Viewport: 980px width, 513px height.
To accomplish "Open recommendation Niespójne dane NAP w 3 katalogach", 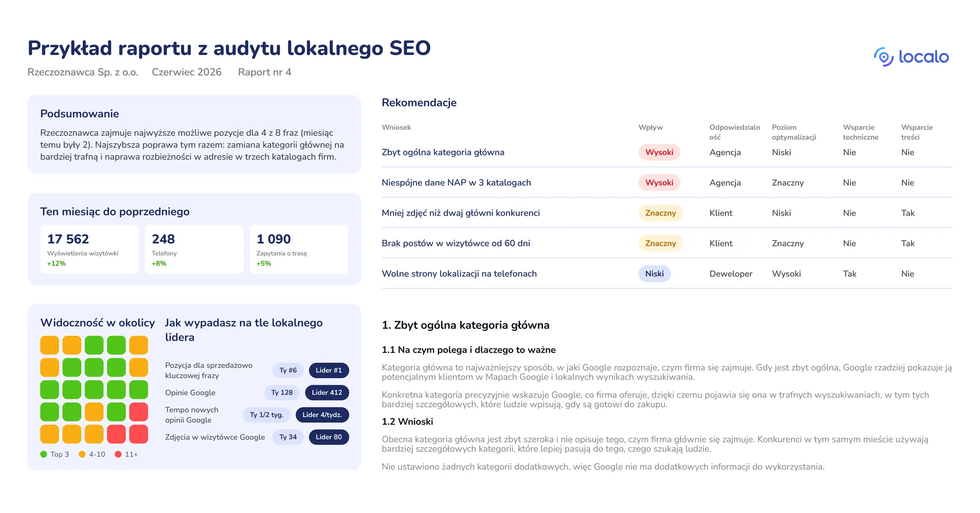I will tap(456, 183).
